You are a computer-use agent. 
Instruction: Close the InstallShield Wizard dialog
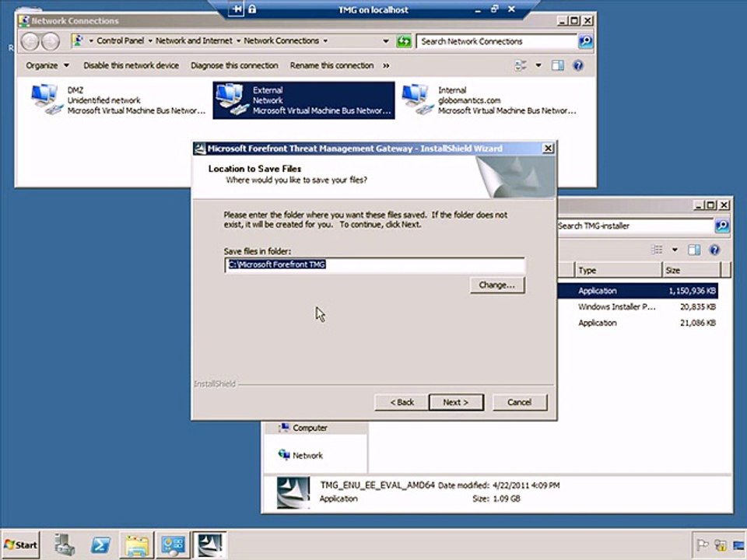tap(548, 148)
